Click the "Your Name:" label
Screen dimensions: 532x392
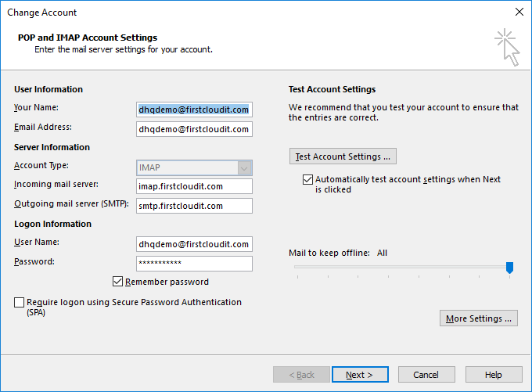(36, 107)
